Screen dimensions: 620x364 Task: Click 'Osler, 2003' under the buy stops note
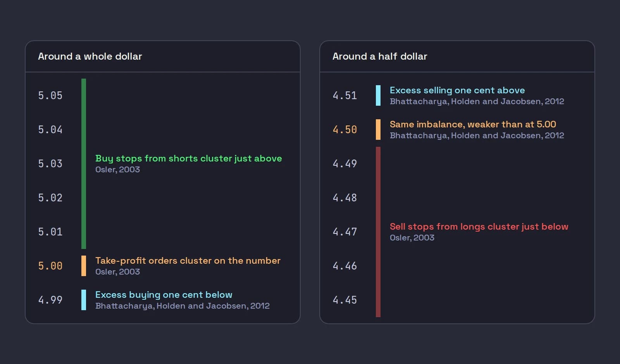[x=118, y=170]
